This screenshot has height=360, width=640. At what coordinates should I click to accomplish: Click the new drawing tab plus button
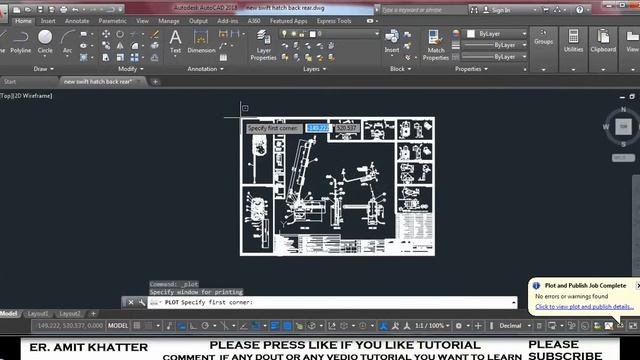[x=155, y=82]
